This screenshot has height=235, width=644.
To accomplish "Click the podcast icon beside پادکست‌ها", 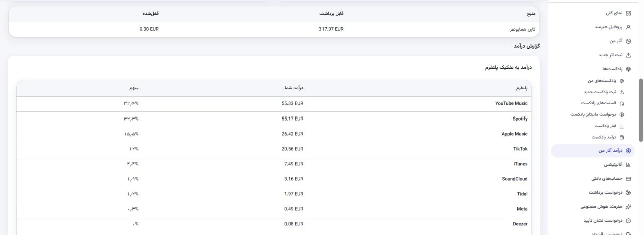I will click(x=628, y=69).
